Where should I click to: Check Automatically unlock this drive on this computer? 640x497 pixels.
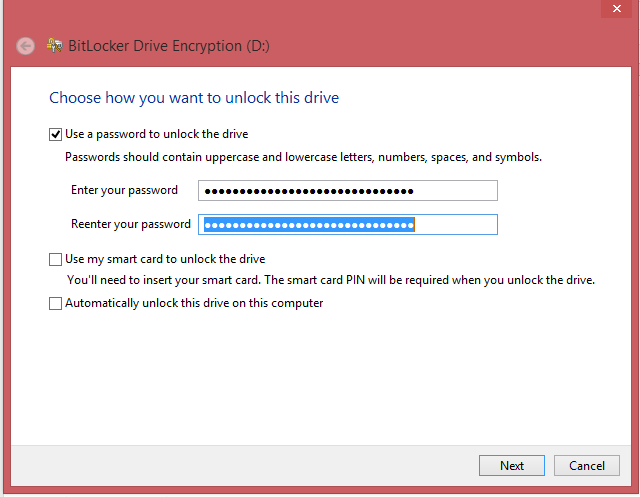coord(55,303)
